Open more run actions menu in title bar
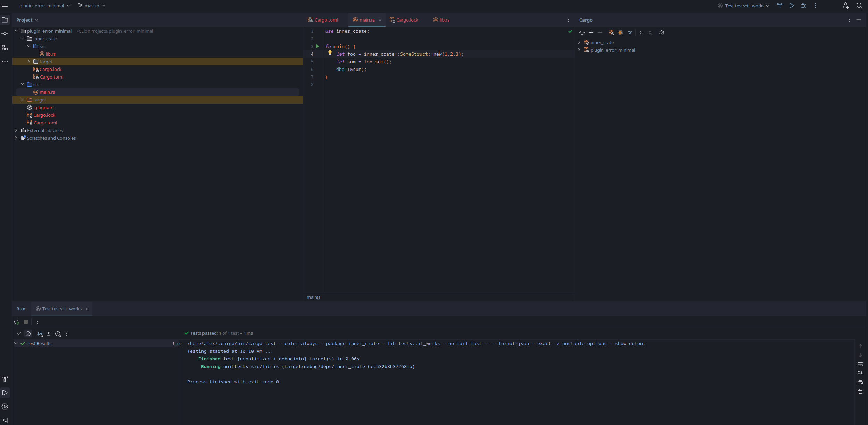 (815, 6)
